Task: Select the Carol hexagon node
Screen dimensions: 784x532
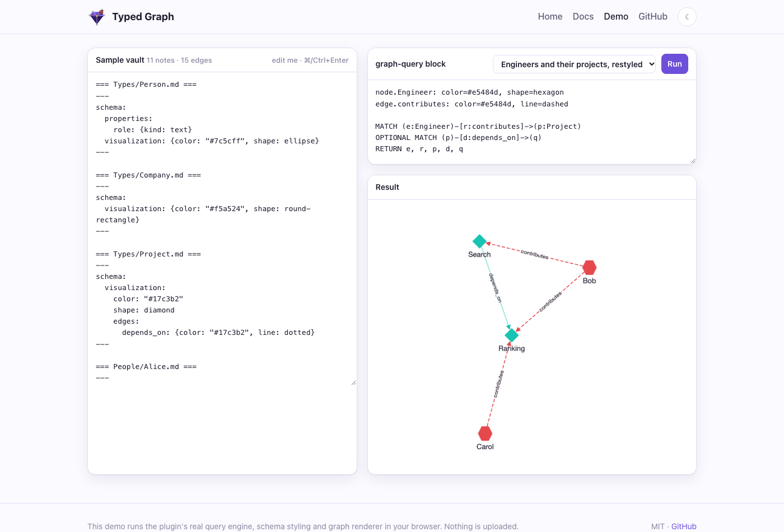Action: pyautogui.click(x=485, y=433)
